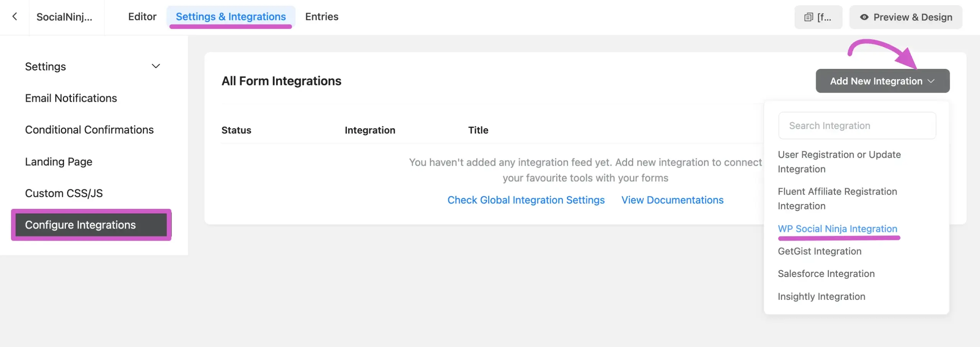Click the eye icon on Preview & Design
This screenshot has width=980, height=347.
tap(865, 17)
